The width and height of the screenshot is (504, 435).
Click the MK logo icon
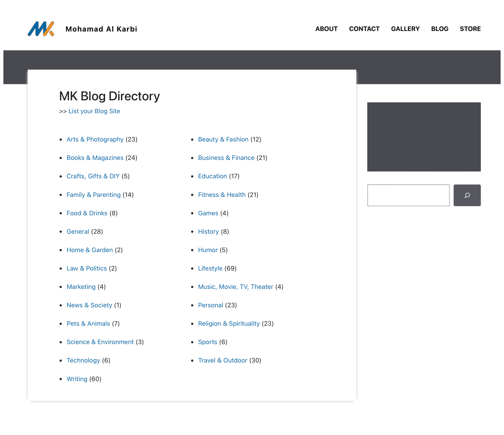click(x=40, y=29)
